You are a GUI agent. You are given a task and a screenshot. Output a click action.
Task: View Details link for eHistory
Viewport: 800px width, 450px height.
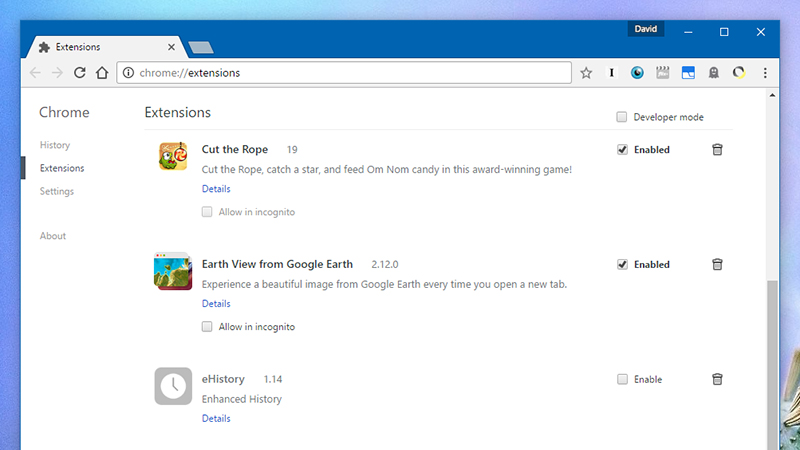(216, 418)
